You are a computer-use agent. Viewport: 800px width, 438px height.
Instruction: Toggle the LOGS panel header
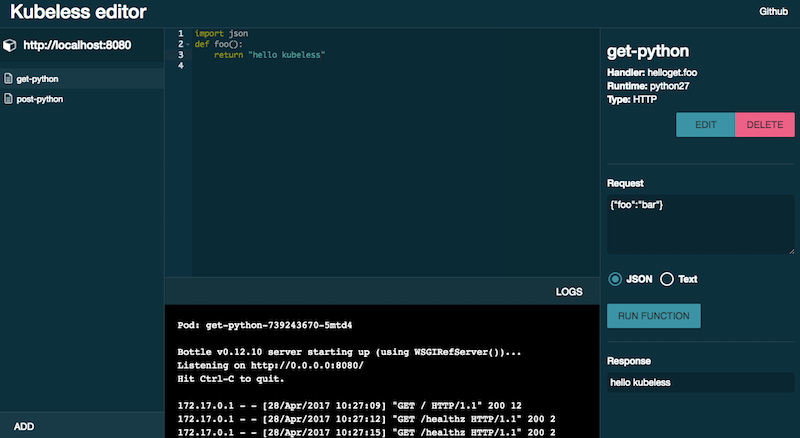[x=382, y=291]
